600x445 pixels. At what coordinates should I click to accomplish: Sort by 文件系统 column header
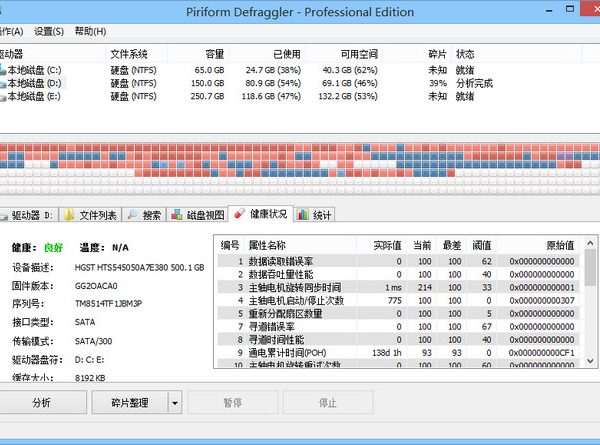tap(129, 53)
